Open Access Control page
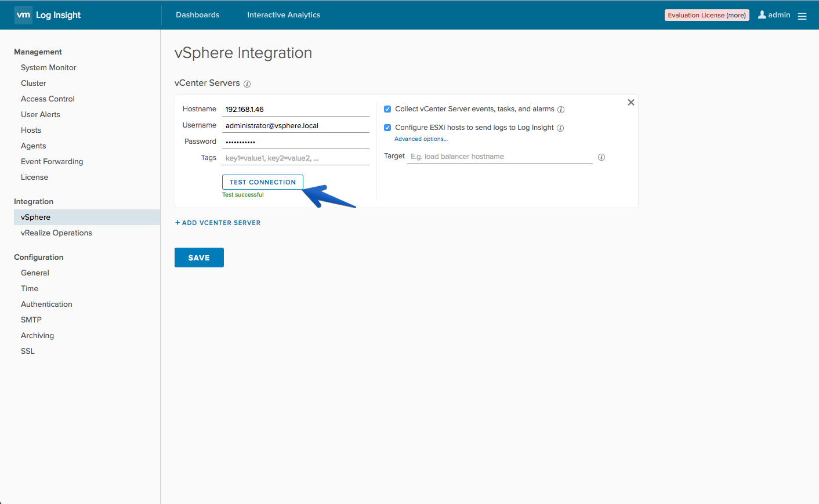The image size is (819, 504). click(48, 99)
